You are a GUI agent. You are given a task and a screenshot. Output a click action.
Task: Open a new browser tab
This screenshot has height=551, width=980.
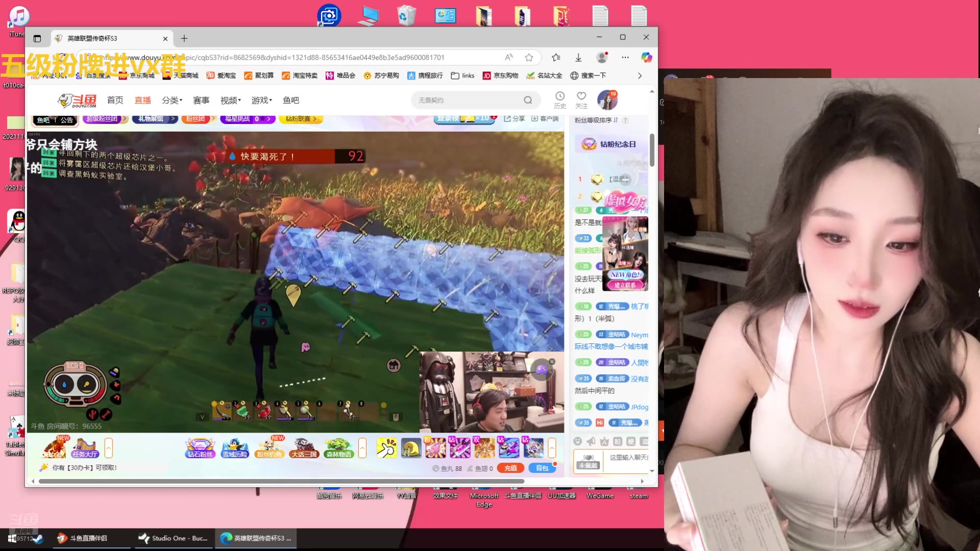pyautogui.click(x=184, y=38)
